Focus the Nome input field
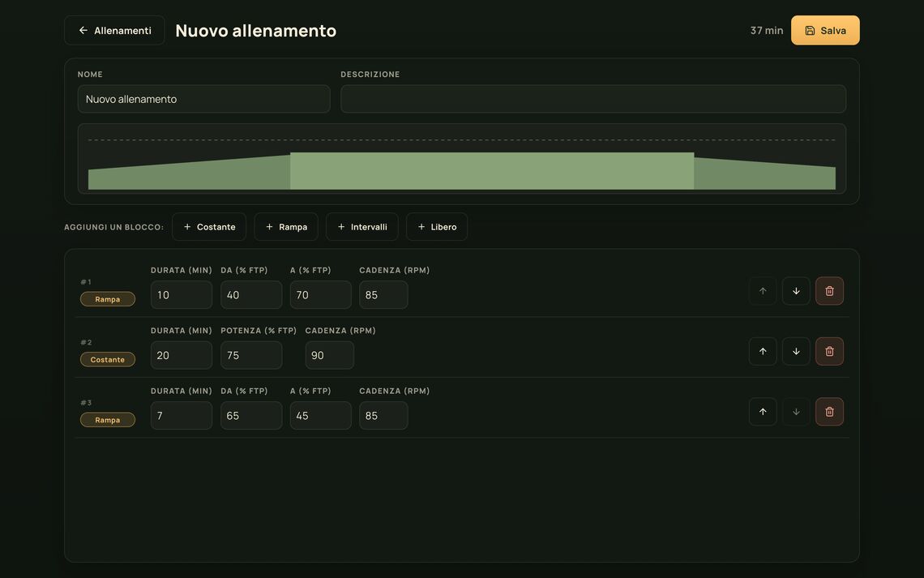This screenshot has width=924, height=578. (x=204, y=99)
